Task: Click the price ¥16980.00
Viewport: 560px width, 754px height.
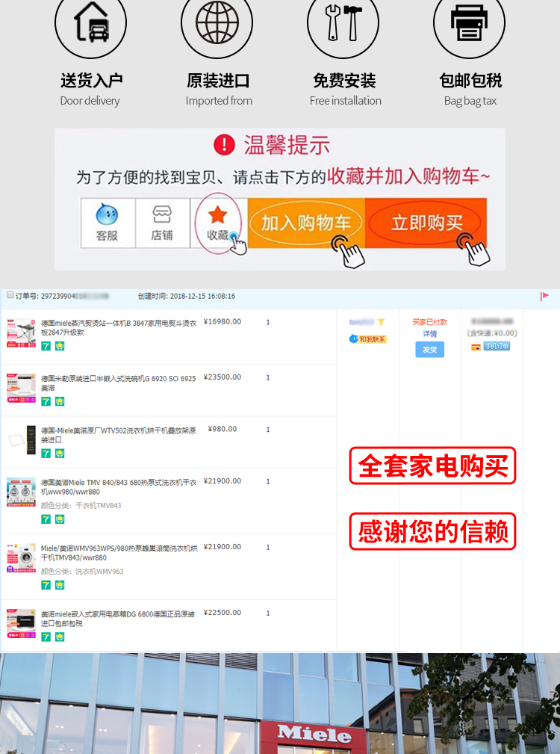Action: (x=223, y=321)
